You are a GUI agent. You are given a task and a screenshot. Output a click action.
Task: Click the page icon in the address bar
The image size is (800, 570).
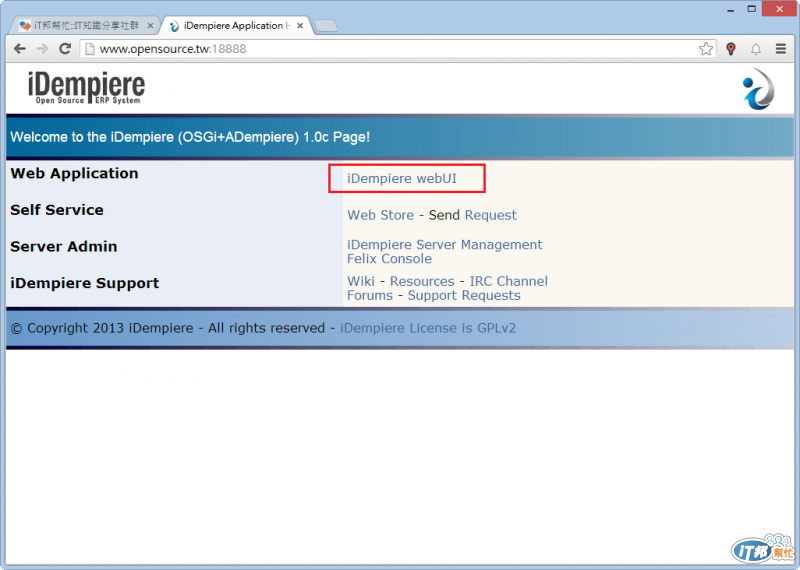tap(90, 49)
